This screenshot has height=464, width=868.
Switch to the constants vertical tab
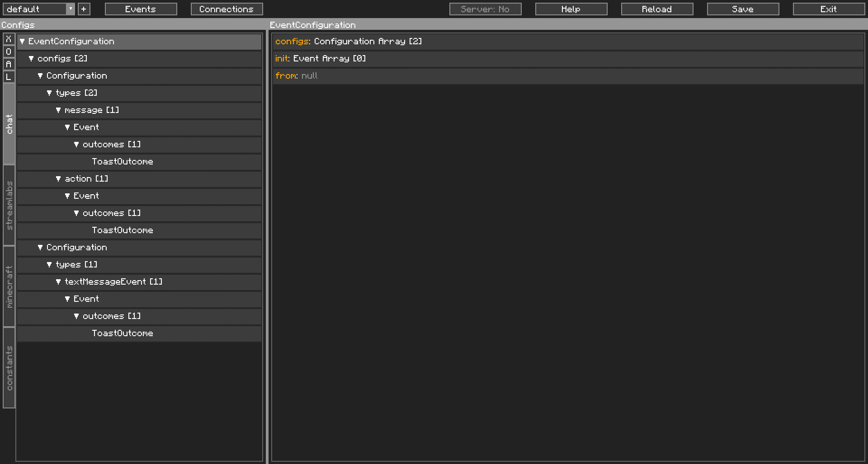[x=9, y=368]
